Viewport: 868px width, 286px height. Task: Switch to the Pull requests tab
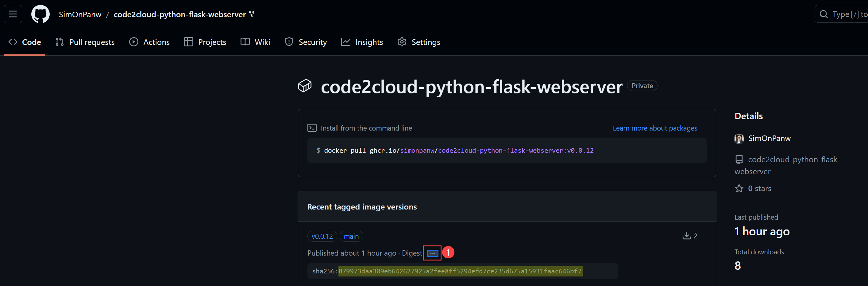[85, 42]
